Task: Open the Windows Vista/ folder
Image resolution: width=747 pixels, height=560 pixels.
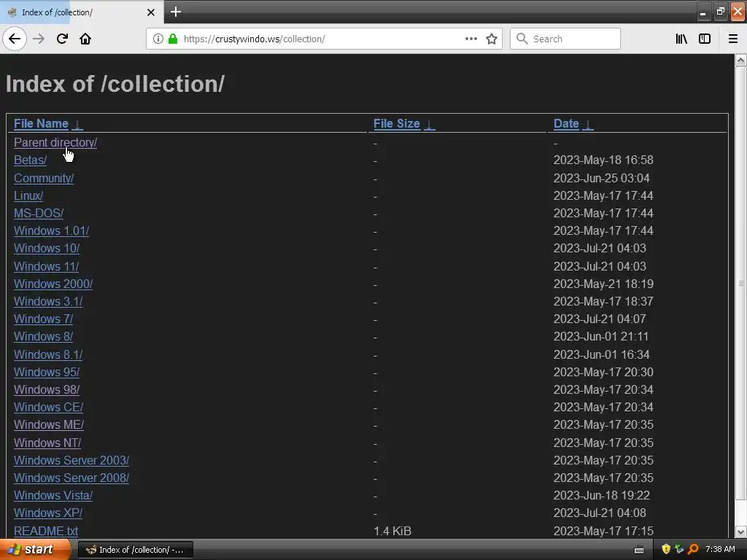Action: (x=53, y=496)
